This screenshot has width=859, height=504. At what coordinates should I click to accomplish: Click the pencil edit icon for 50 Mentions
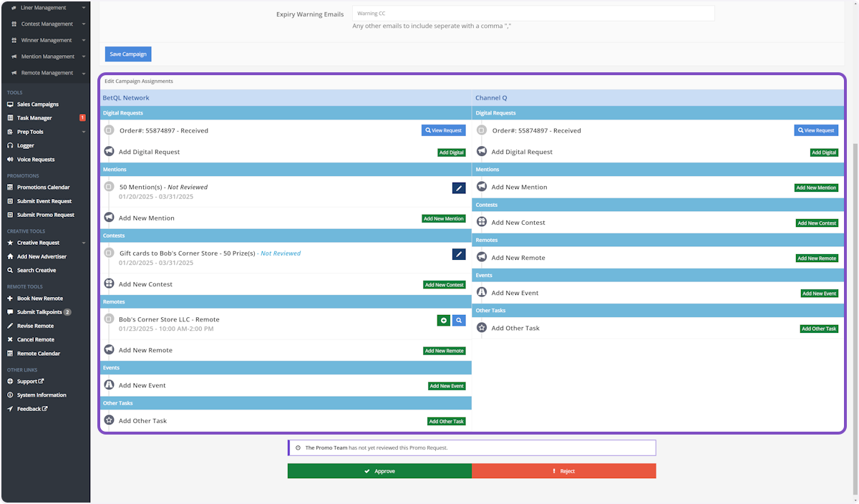coord(459,188)
